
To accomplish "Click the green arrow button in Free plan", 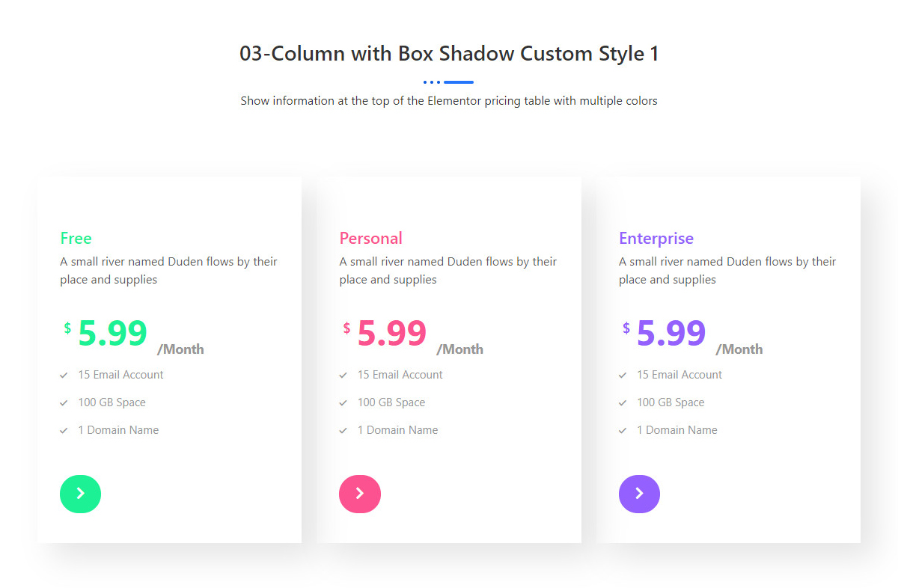I will [x=80, y=494].
